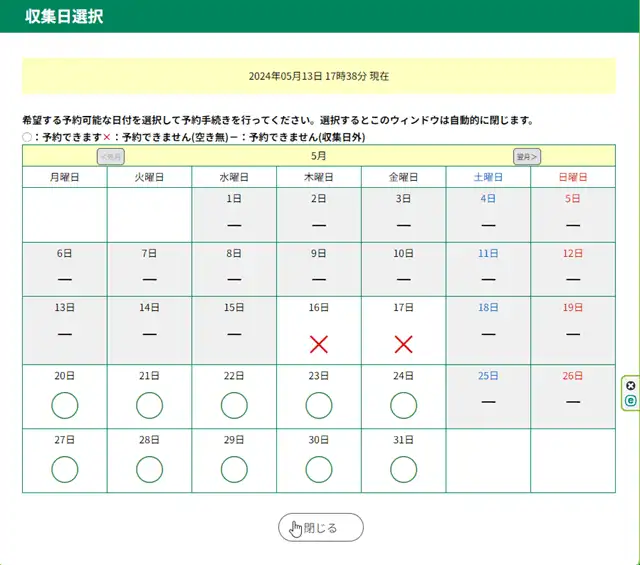Click the 1日 date label
Screen dimensions: 640x565
pyautogui.click(x=234, y=198)
